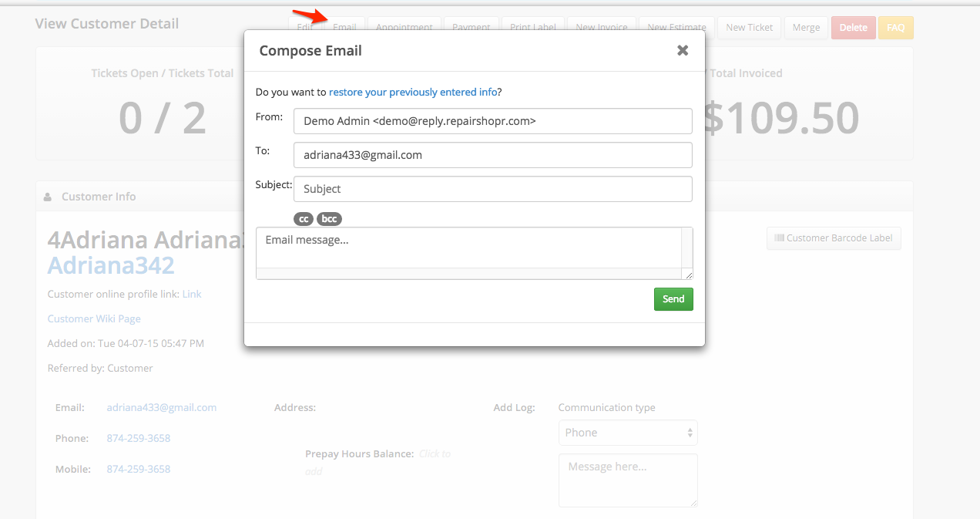
Task: Click the Add Log message box
Action: 628,480
